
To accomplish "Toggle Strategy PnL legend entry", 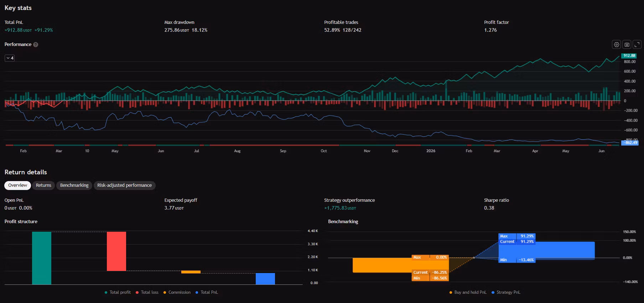I will click(506, 292).
